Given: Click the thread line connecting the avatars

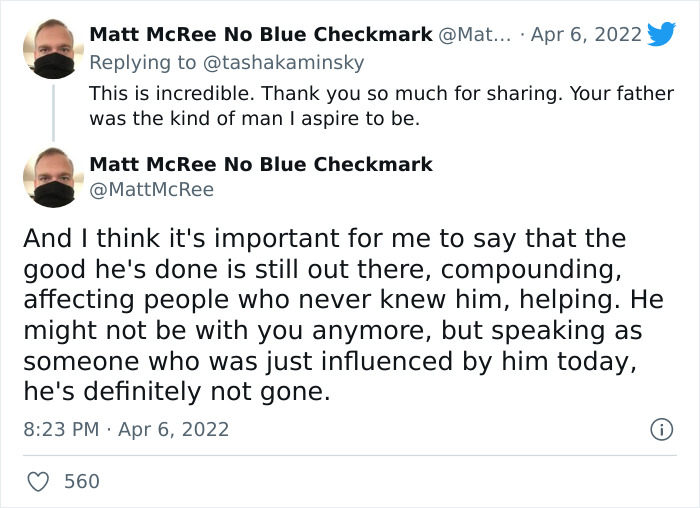Looking at the screenshot, I should (x=53, y=112).
